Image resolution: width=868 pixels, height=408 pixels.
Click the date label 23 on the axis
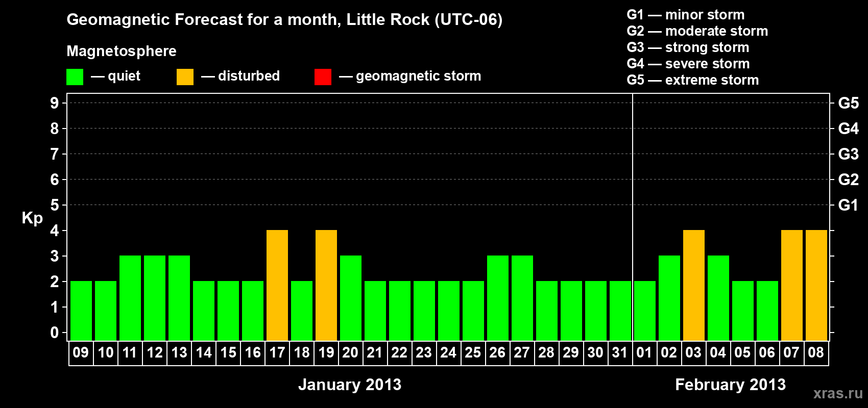point(424,353)
